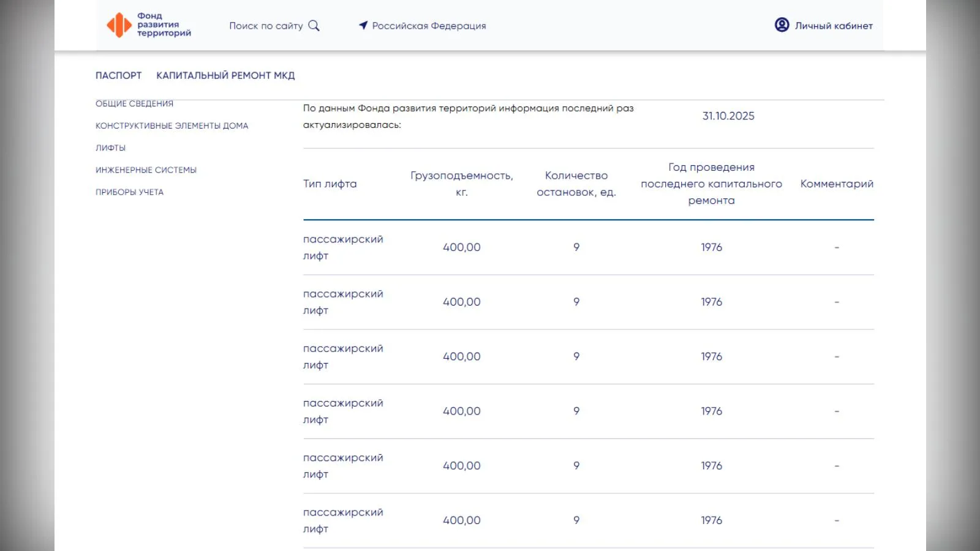Click the user profile avatar icon
Viewport: 980px width, 551px height.
tap(782, 25)
